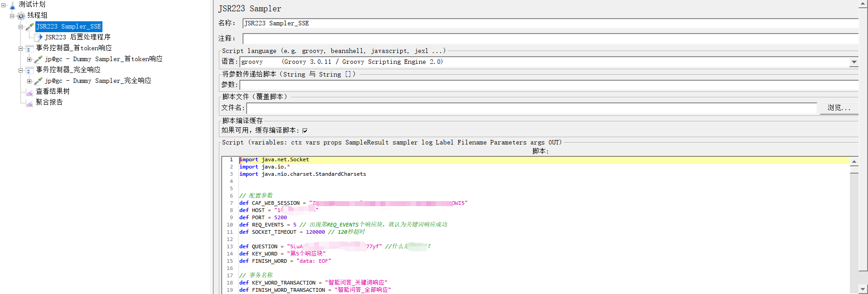Click the 聚合报告 listener icon

pyautogui.click(x=30, y=103)
